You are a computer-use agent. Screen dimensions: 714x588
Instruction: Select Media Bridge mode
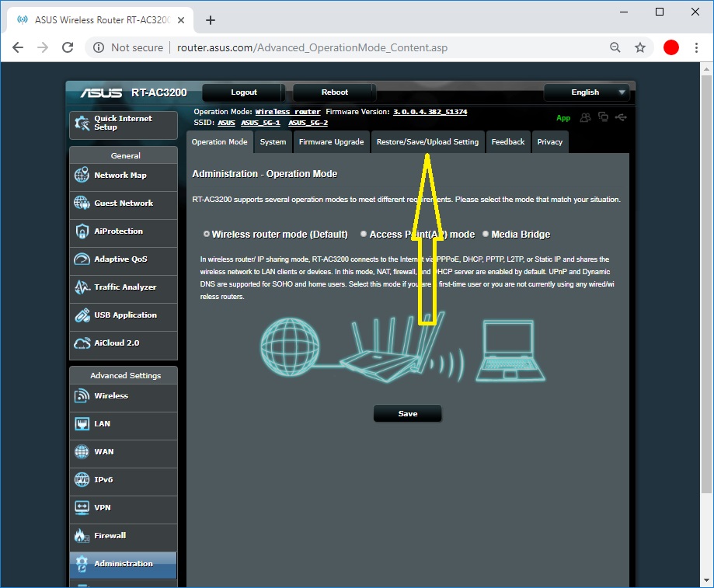[x=486, y=234]
